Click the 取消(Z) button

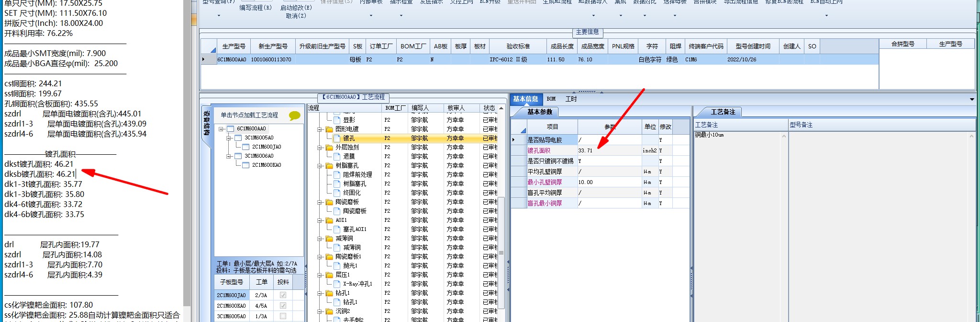tap(296, 16)
